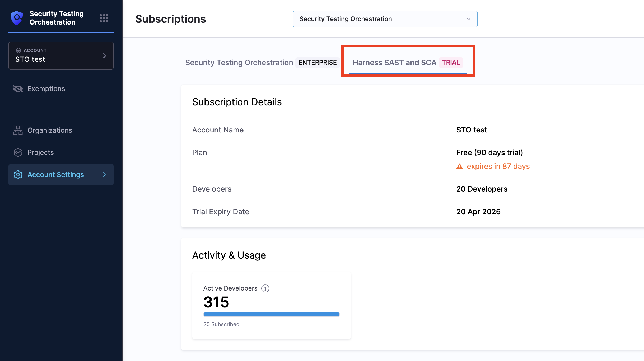Click the orange expiry warning triangle
This screenshot has width=644, height=361.
460,167
